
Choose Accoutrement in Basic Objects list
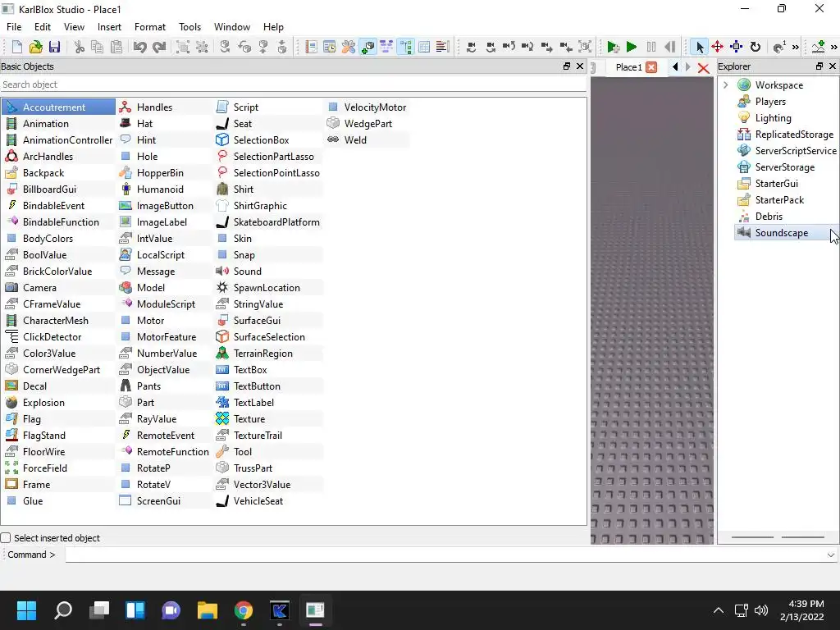[58, 107]
